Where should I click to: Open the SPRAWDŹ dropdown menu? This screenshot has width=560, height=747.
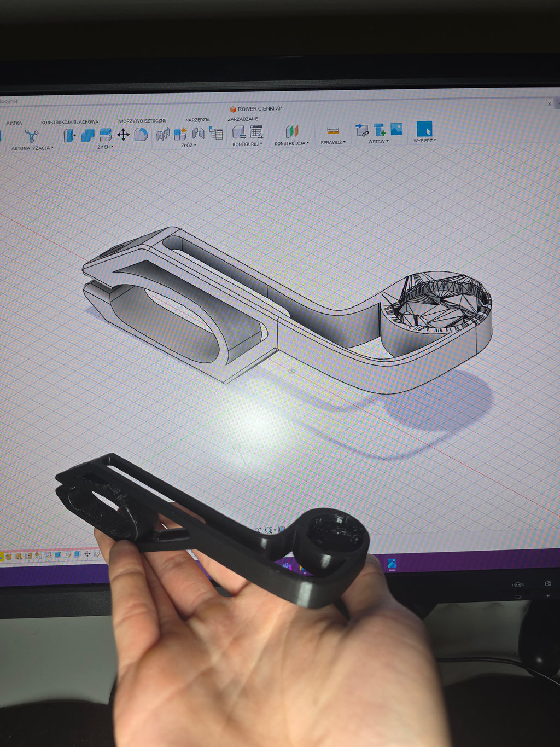pyautogui.click(x=332, y=142)
